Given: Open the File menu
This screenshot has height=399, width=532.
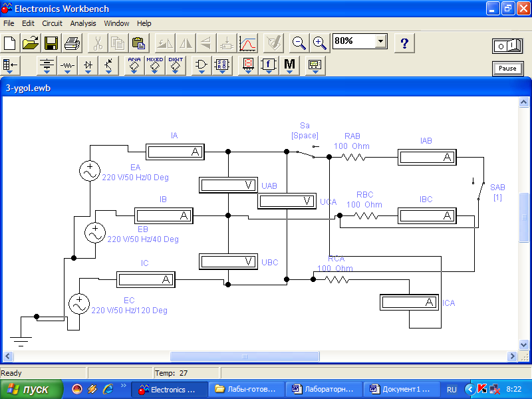Looking at the screenshot, I should tap(9, 23).
